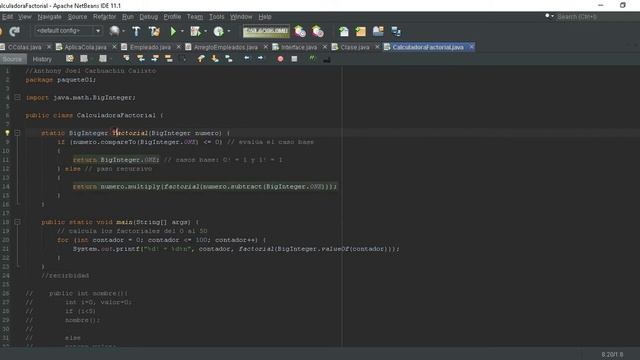Toggle Bookmark editor icon
This screenshot has width=640, height=360.
tap(229, 59)
